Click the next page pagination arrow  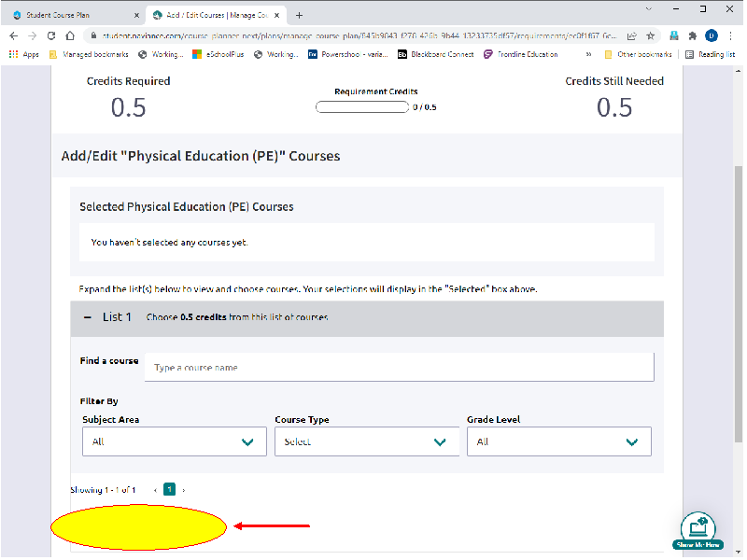click(184, 490)
